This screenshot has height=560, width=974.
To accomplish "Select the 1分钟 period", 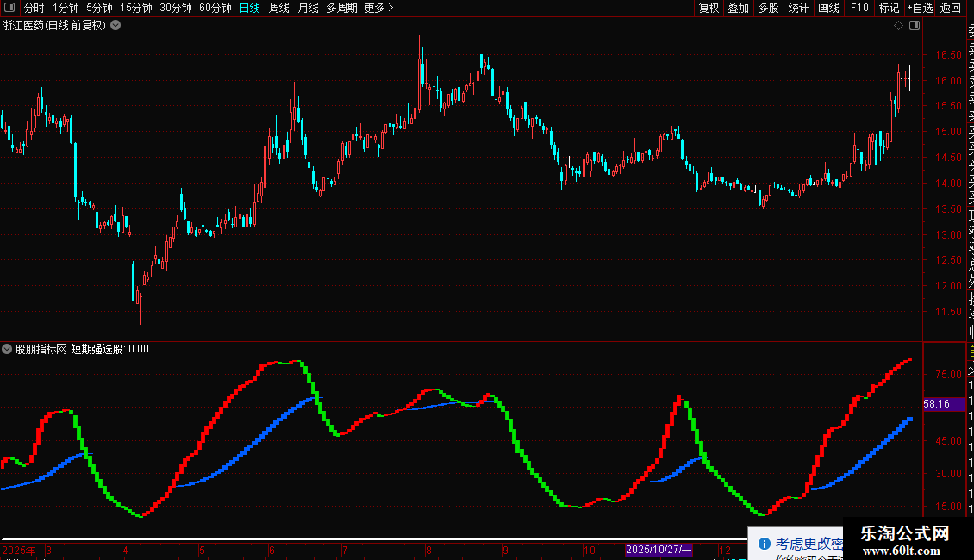I will 66,8.
